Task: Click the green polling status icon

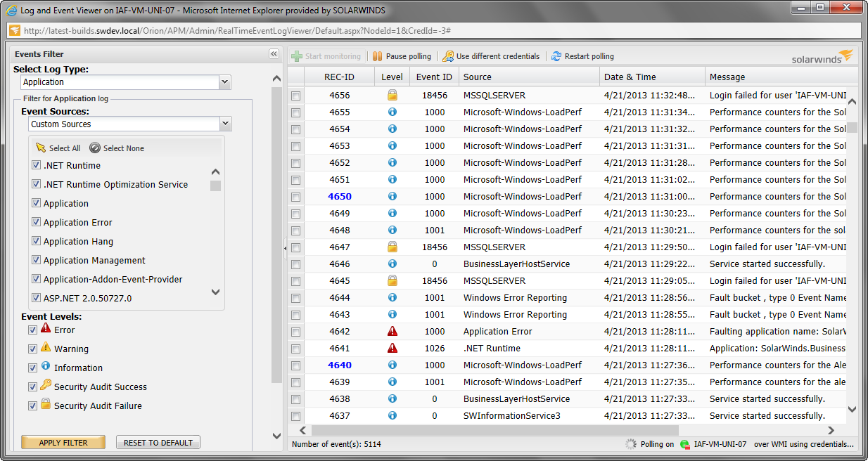Action: tap(684, 444)
